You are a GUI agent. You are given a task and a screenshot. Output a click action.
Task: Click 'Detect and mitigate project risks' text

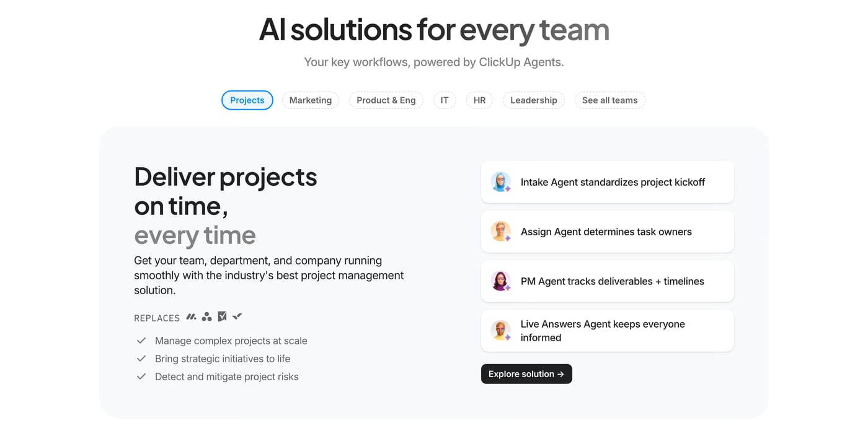click(x=227, y=377)
